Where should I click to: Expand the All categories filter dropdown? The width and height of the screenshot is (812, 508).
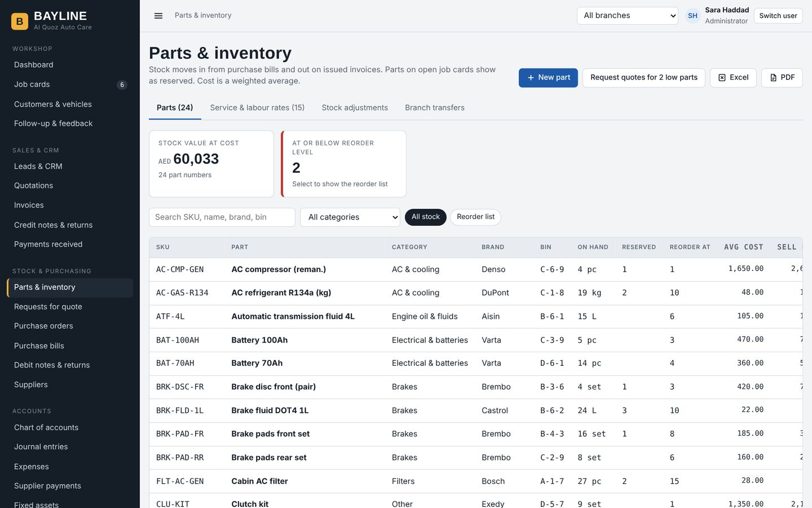coord(350,217)
